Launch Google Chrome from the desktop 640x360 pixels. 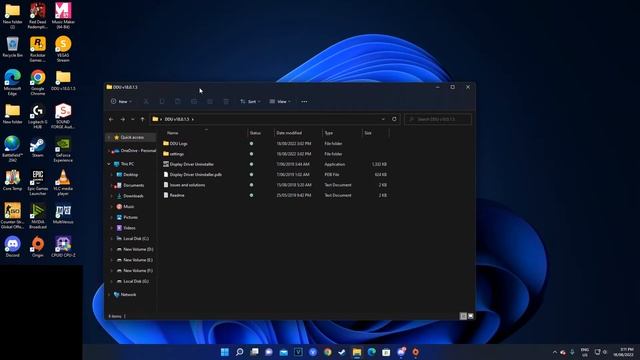tap(38, 82)
